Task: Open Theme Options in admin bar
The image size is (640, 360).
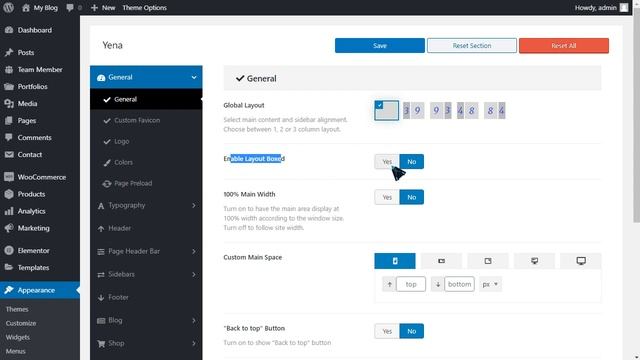Action: click(x=144, y=7)
